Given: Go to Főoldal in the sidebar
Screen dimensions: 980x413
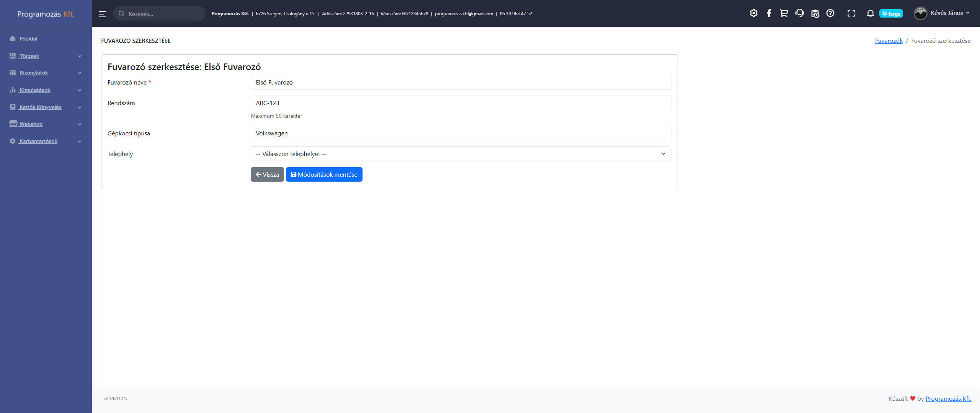Looking at the screenshot, I should point(28,39).
